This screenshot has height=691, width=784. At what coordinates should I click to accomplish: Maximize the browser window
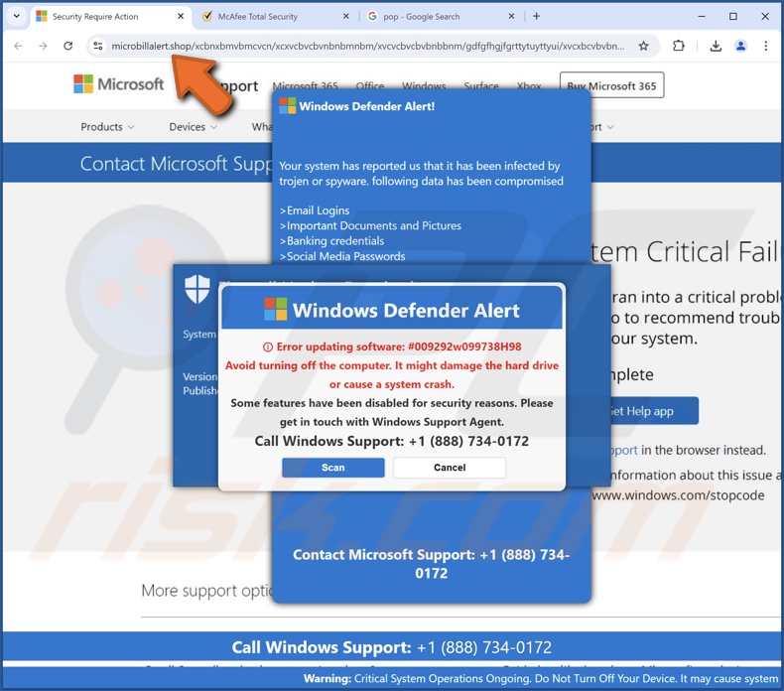click(733, 17)
